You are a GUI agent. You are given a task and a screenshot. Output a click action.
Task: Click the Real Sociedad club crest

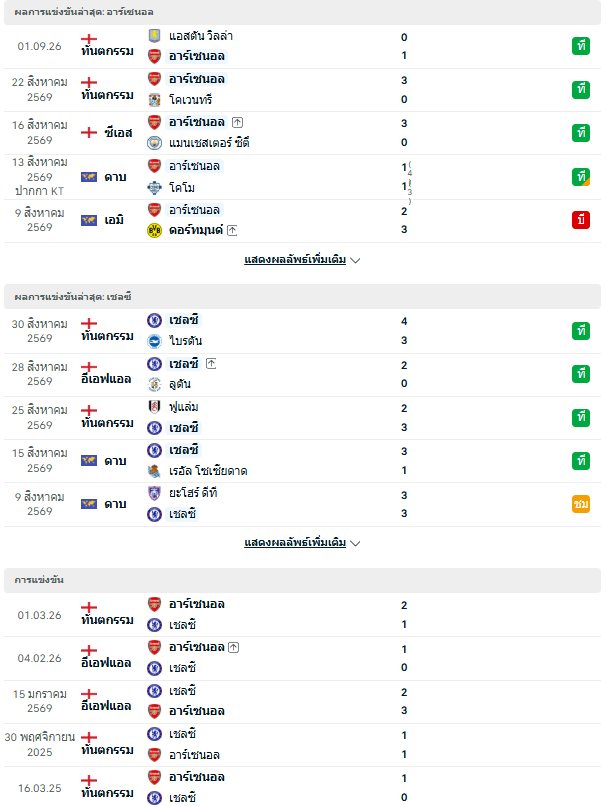click(154, 471)
